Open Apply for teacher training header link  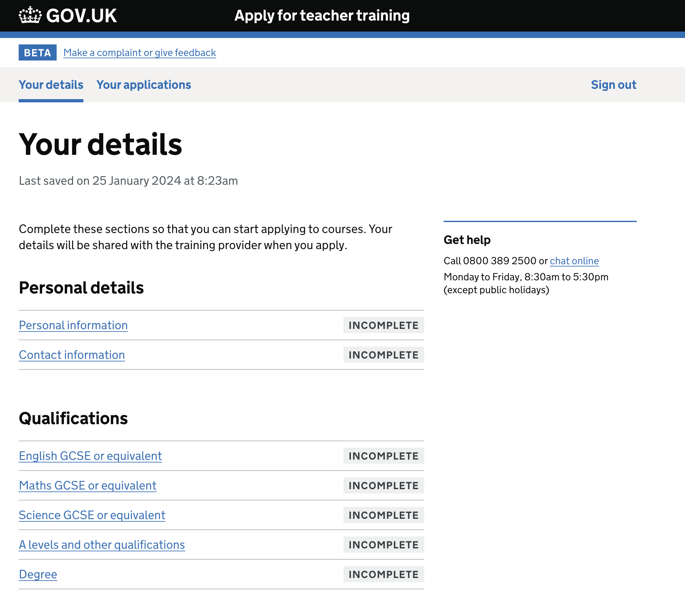[x=322, y=15]
